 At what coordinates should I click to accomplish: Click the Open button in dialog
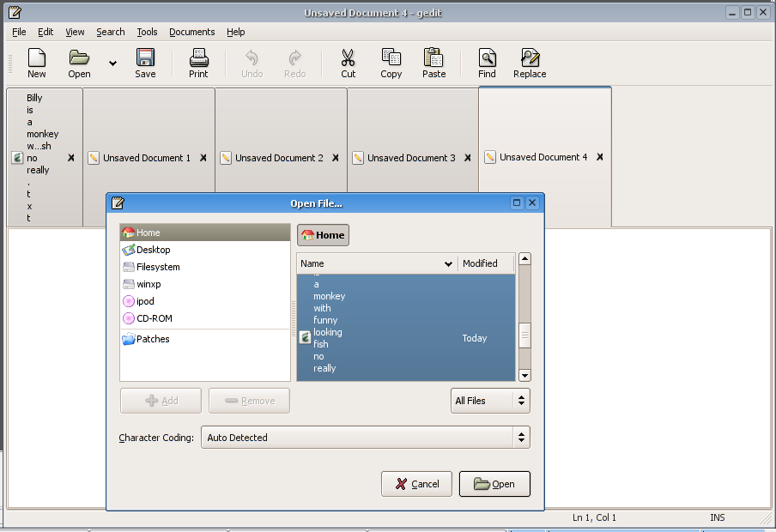494,484
